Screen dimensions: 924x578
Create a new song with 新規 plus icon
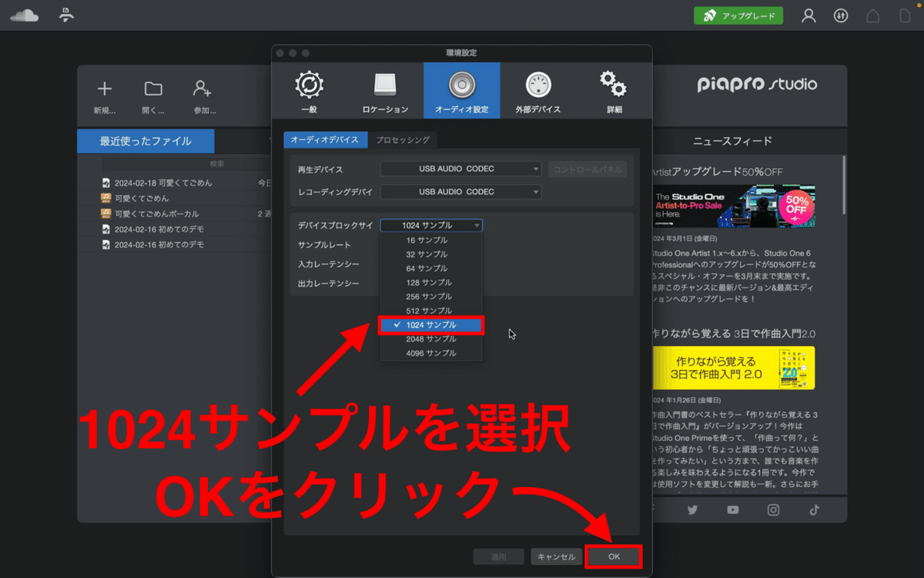pyautogui.click(x=104, y=88)
